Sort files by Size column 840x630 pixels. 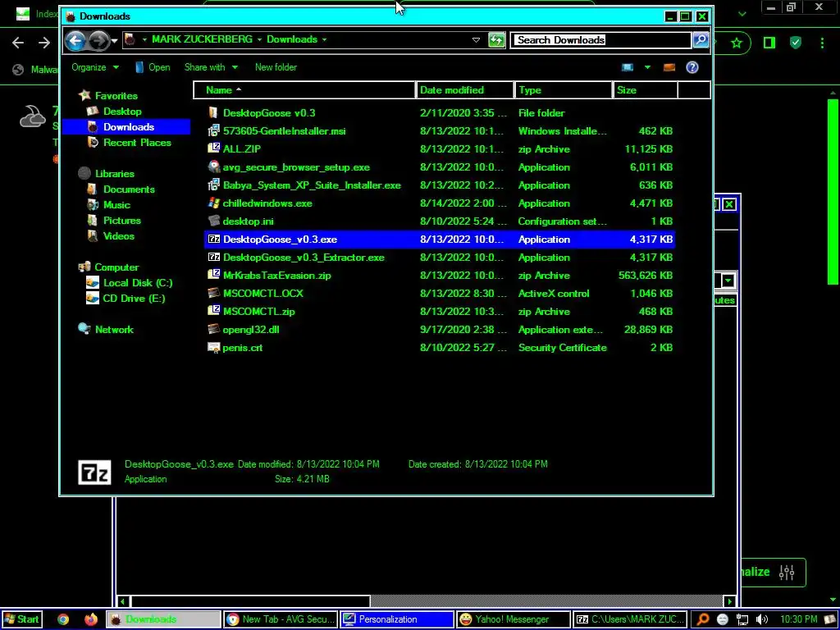point(646,90)
